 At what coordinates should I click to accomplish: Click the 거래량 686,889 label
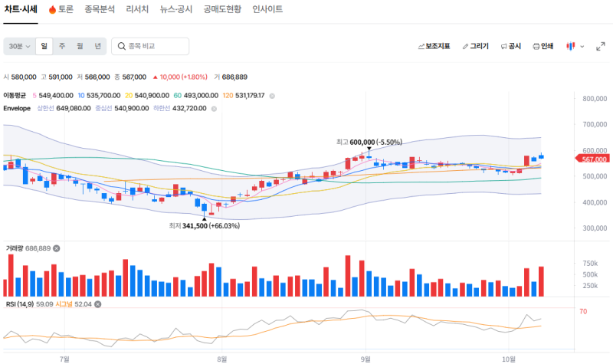[x=28, y=248]
